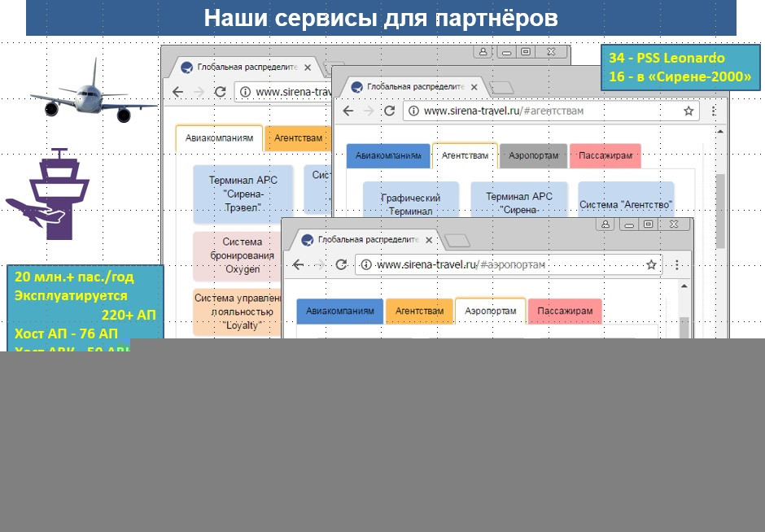This screenshot has width=765, height=532.
Task: Click the address bar showing #аэропортам URL
Action: [509, 265]
